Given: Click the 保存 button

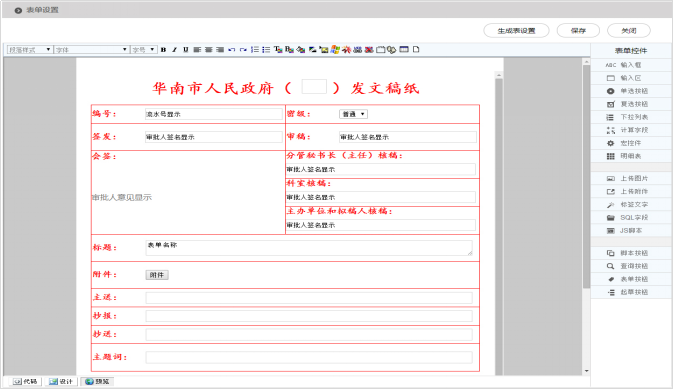Looking at the screenshot, I should (578, 31).
